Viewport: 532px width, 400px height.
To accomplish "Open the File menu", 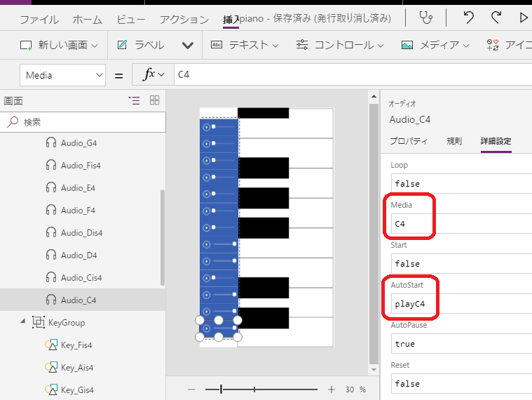I will (39, 20).
